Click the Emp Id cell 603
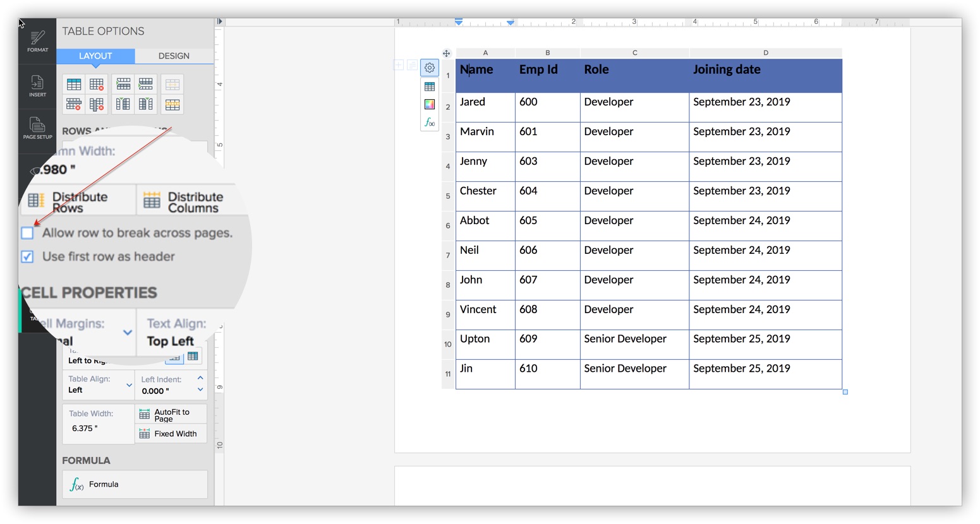 (x=547, y=167)
